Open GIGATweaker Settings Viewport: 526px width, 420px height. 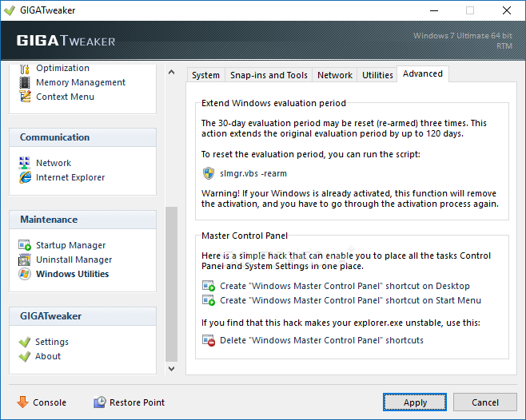pos(52,342)
